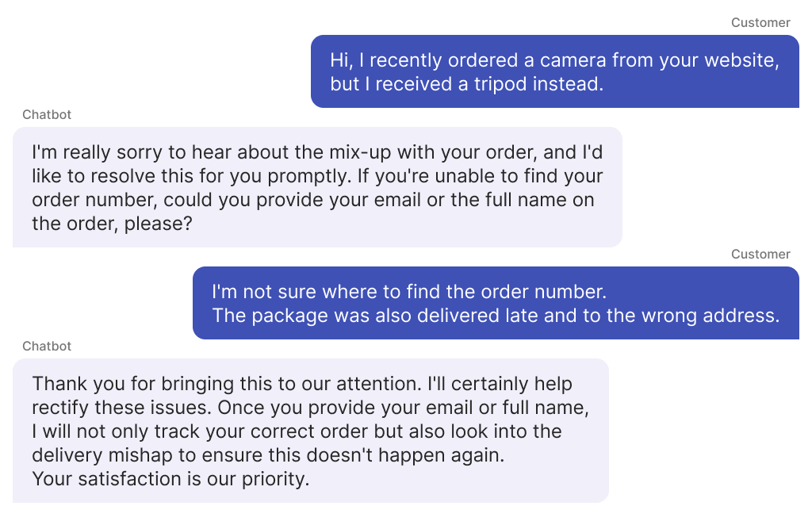Click the "Customer" label above the camera message
The height and width of the screenshot is (525, 812).
(760, 23)
